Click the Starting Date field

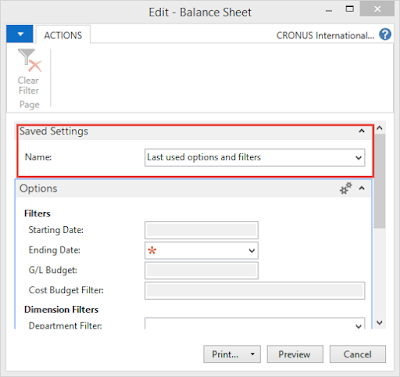click(x=201, y=230)
